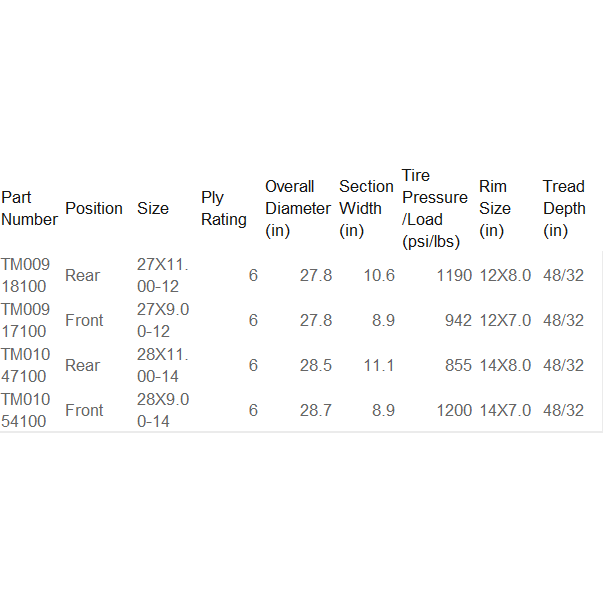Viewport: 603px width, 603px height.
Task: Select the 12X7.0 rim size cell
Action: 505,320
